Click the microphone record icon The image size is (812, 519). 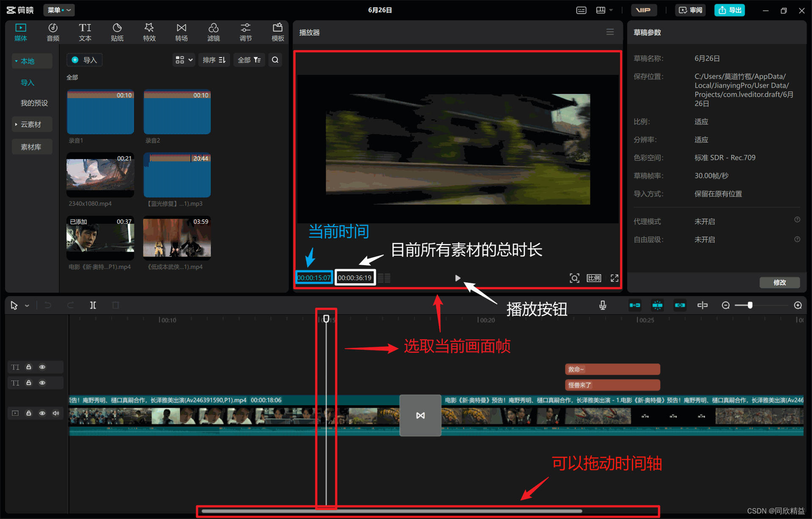pyautogui.click(x=603, y=305)
